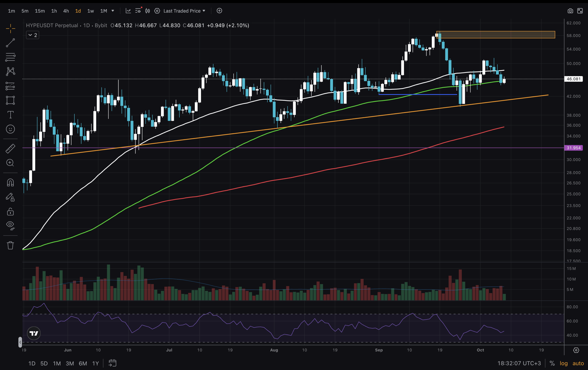This screenshot has height=370, width=588.
Task: Open the indicators chart icon
Action: [x=128, y=11]
